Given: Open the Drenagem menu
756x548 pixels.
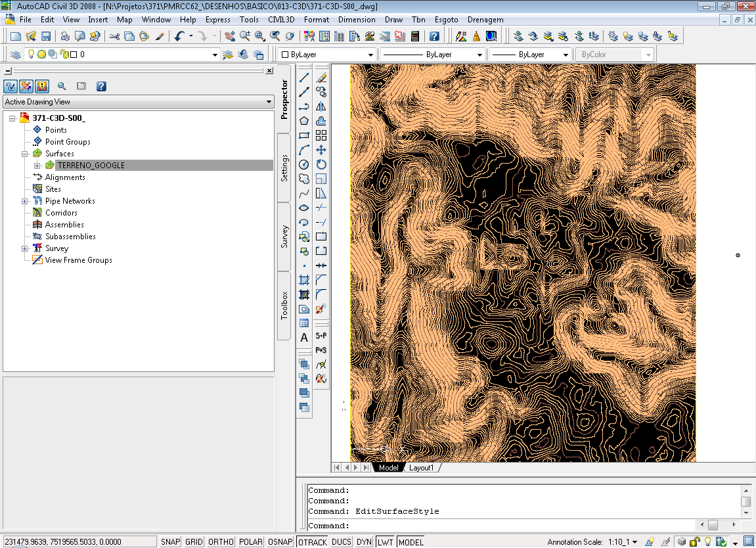Looking at the screenshot, I should [x=485, y=20].
